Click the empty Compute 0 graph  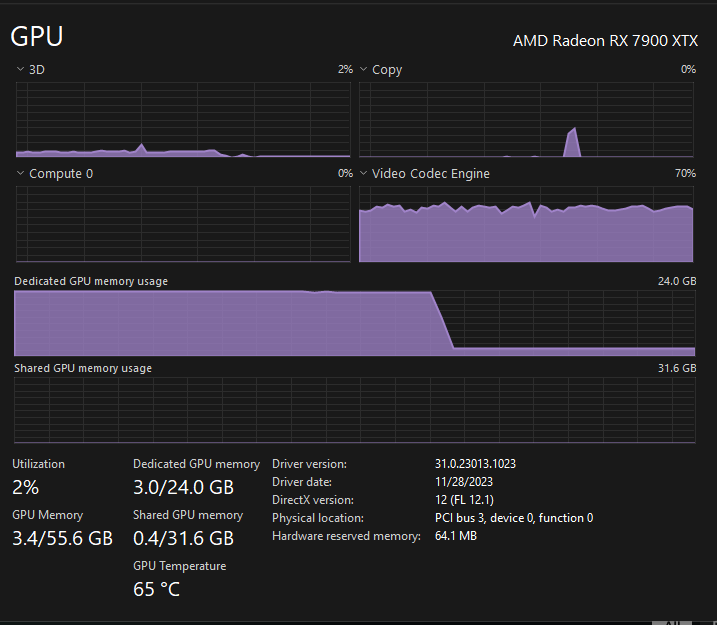click(x=183, y=223)
